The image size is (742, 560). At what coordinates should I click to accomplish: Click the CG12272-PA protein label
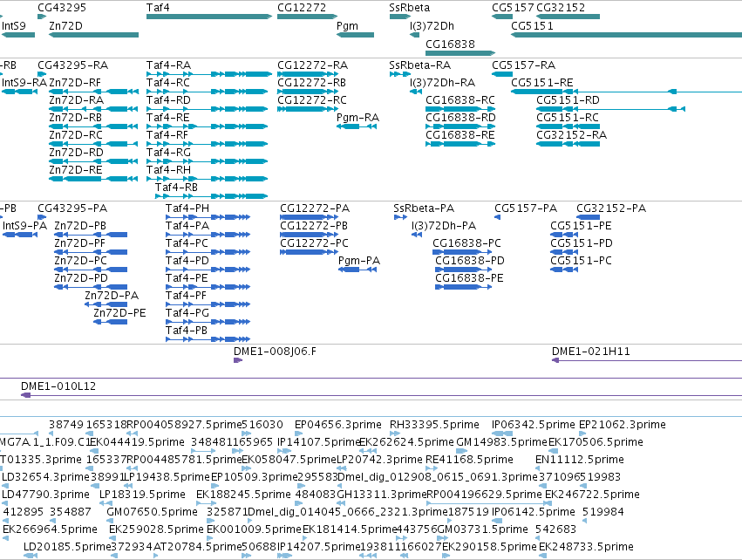pos(315,208)
